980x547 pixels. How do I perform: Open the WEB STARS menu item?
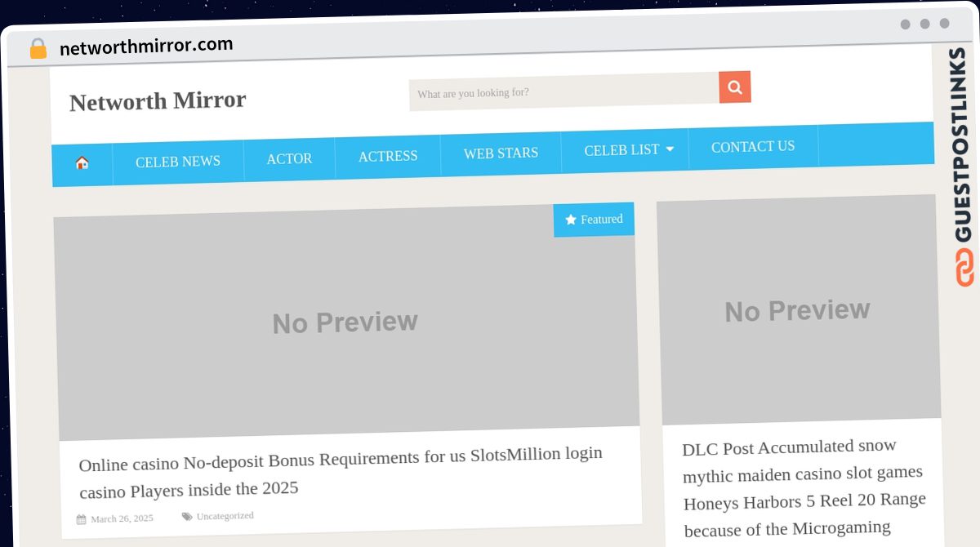point(501,153)
